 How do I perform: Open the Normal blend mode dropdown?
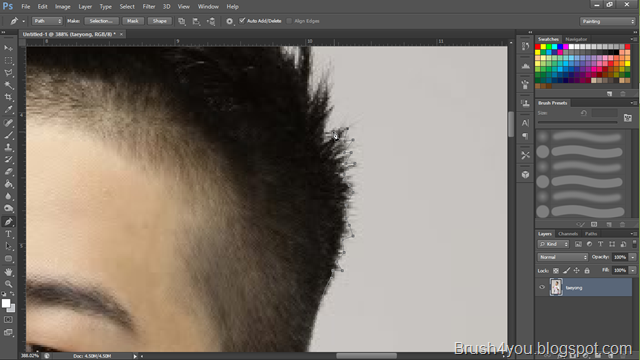tap(562, 257)
